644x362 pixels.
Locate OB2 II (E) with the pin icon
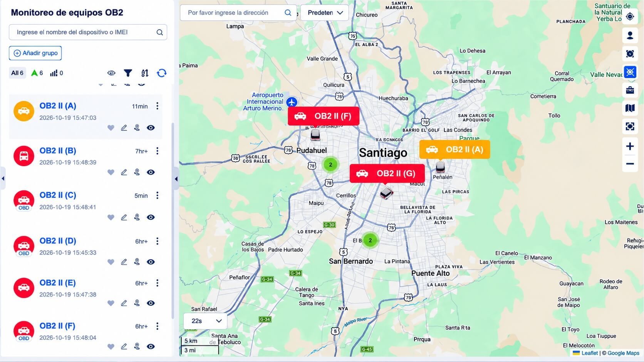pos(137,303)
